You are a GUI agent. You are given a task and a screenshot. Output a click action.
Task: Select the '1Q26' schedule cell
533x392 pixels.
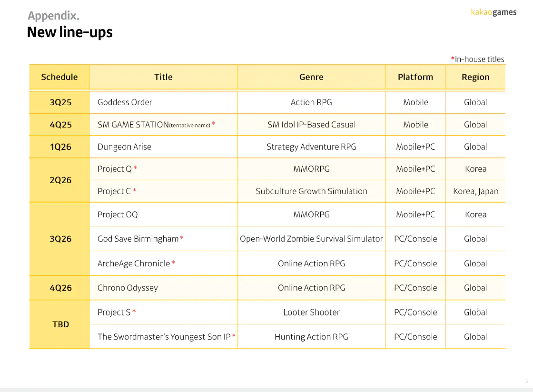coord(59,147)
